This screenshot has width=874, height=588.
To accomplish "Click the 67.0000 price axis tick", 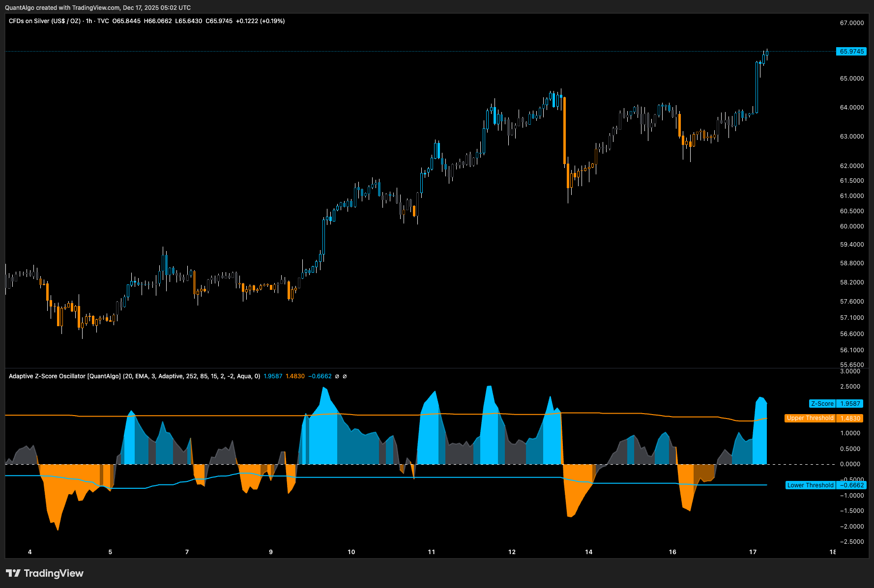I will pyautogui.click(x=851, y=23).
